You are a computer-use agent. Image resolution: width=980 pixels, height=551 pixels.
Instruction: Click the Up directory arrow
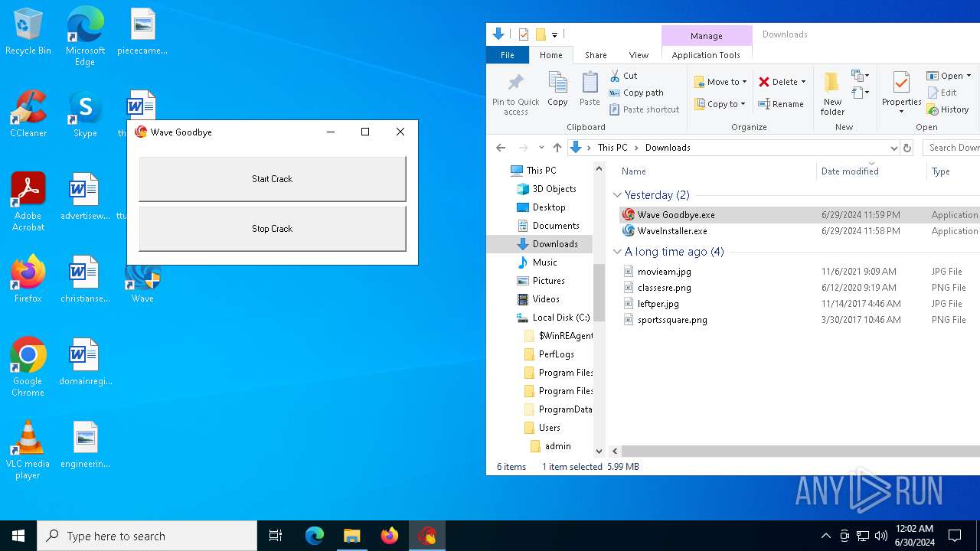pos(557,148)
